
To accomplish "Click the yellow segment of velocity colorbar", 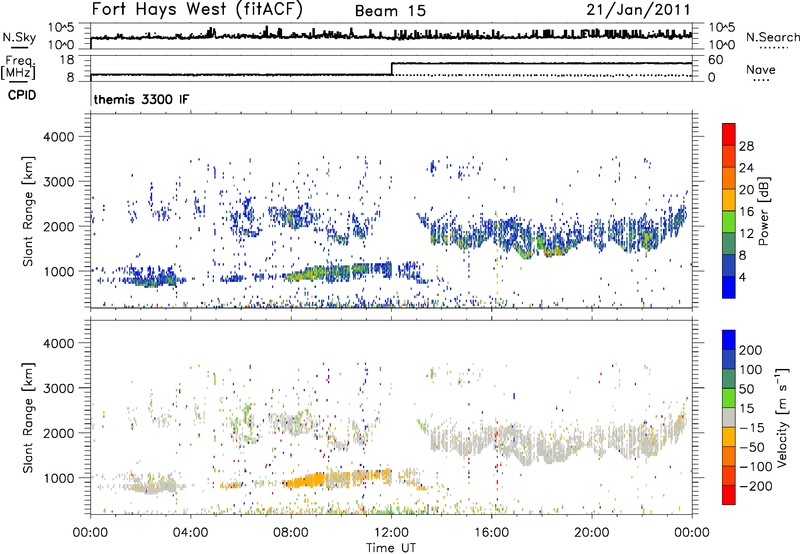I will tap(729, 437).
